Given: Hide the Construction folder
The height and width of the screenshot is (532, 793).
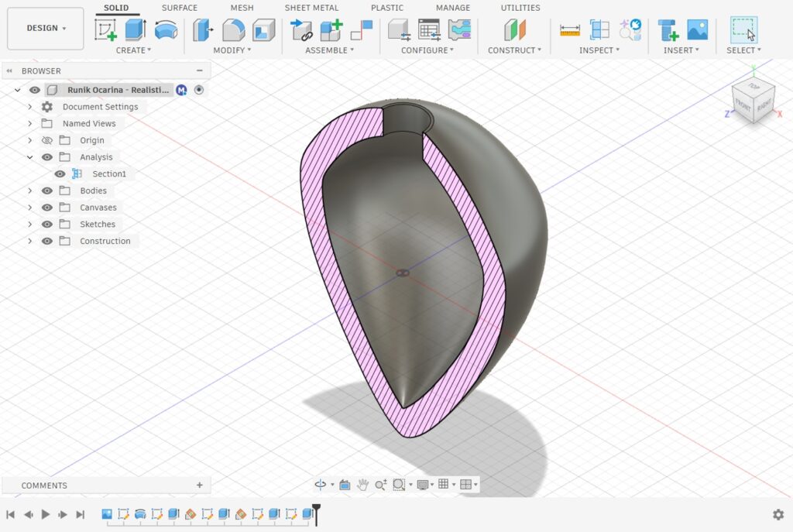Looking at the screenshot, I should (x=47, y=242).
